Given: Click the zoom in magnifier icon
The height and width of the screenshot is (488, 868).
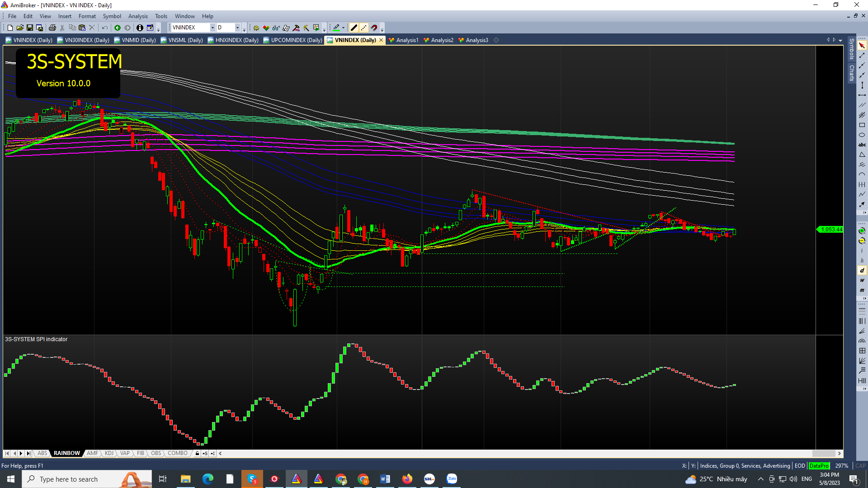Looking at the screenshot, I should 862,231.
